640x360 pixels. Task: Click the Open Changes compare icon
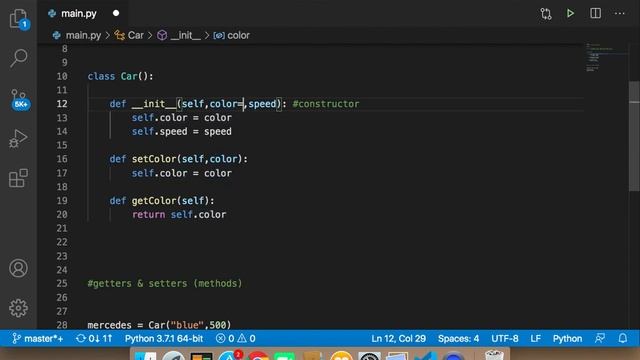(x=546, y=14)
